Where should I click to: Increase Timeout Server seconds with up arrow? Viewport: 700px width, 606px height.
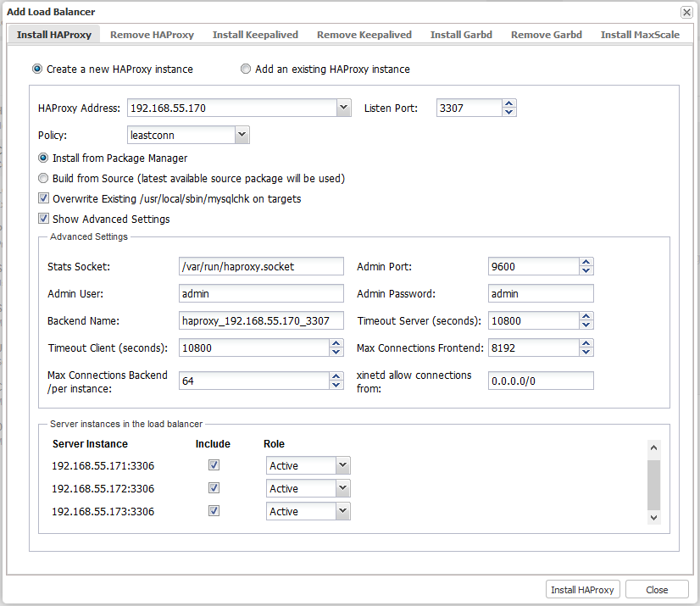(x=586, y=316)
